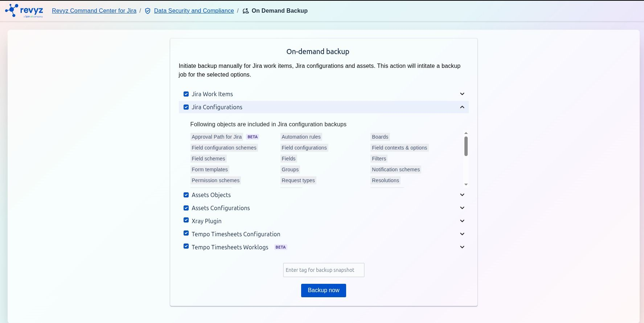Image resolution: width=644 pixels, height=323 pixels.
Task: Uncheck the Jira Work Items checkbox
Action: tap(186, 94)
